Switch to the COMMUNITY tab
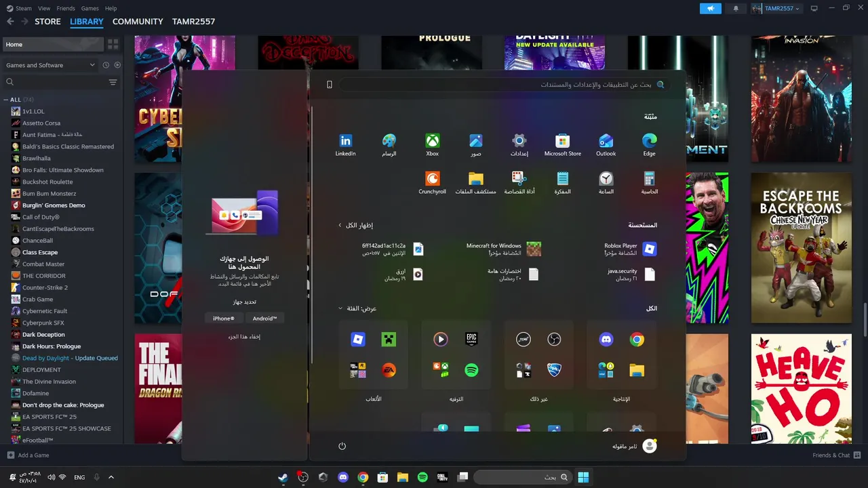The height and width of the screenshot is (488, 868). pyautogui.click(x=138, y=22)
